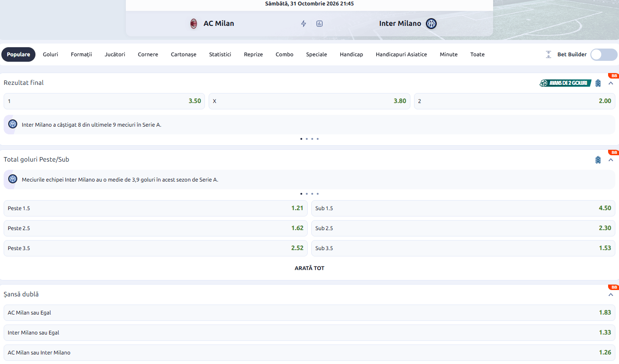Pick Peste 1.5 odds 1.21

[155, 208]
